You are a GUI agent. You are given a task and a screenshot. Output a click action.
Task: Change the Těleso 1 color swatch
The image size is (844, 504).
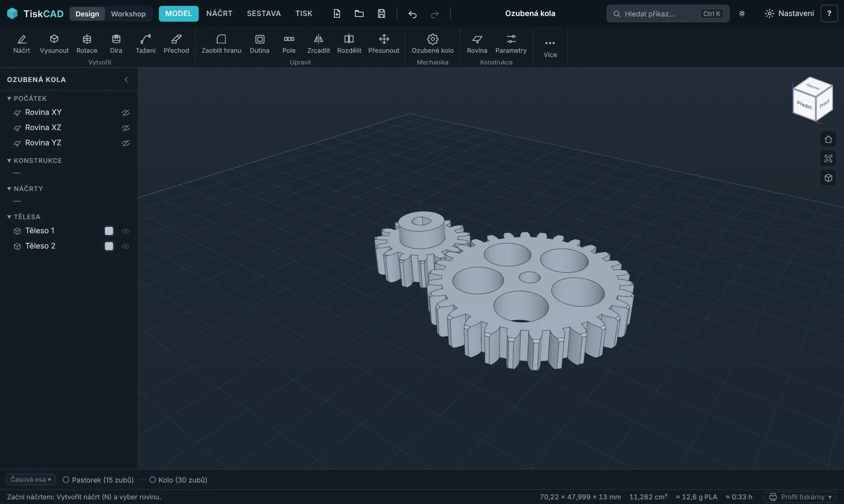click(x=109, y=231)
